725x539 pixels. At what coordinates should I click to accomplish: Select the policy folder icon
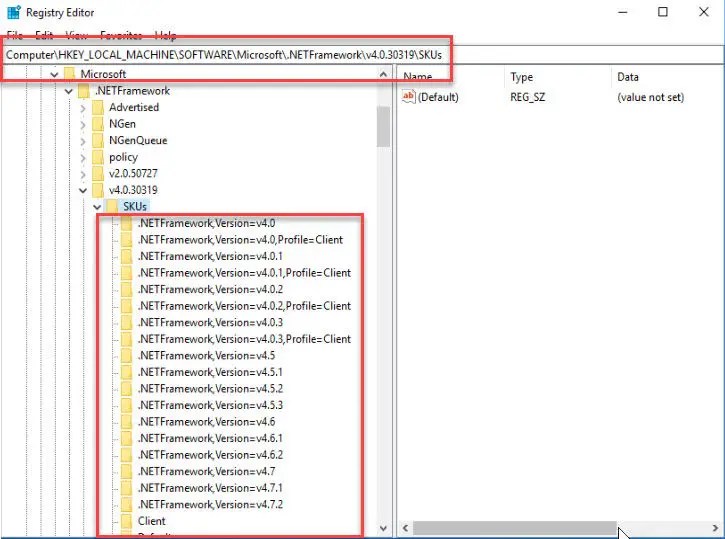click(98, 157)
